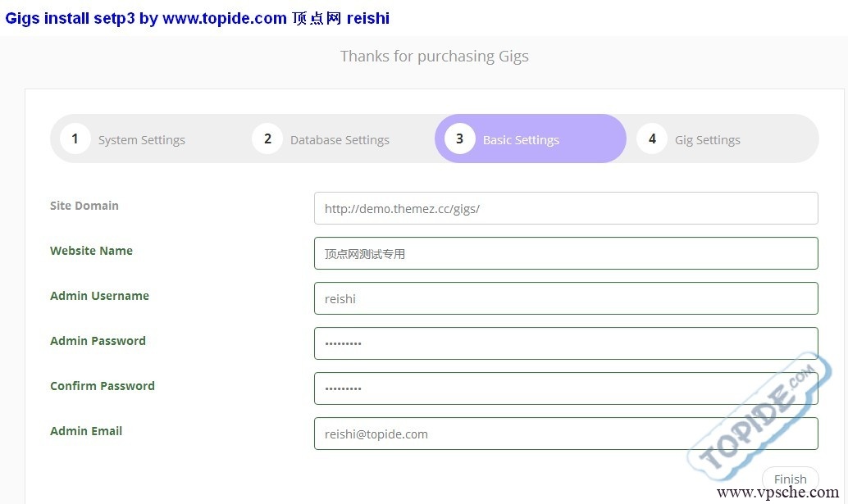Click the Website Name label
The height and width of the screenshot is (504, 848).
91,251
